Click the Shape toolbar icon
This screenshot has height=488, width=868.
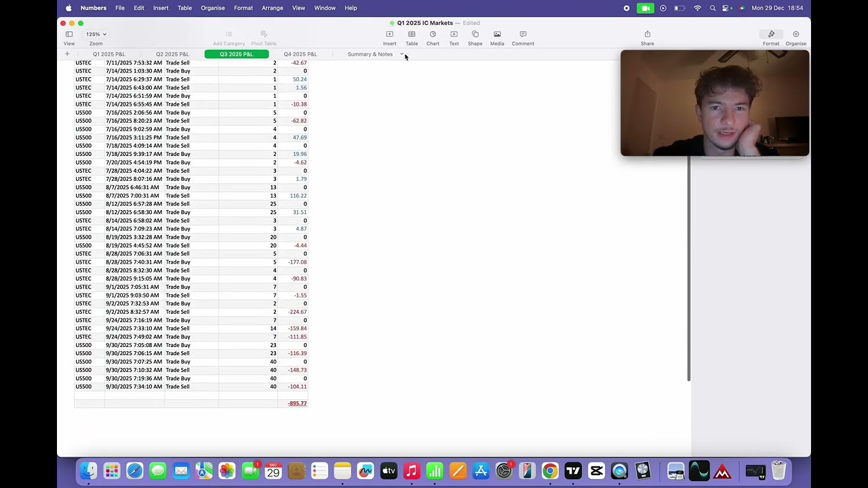point(475,34)
